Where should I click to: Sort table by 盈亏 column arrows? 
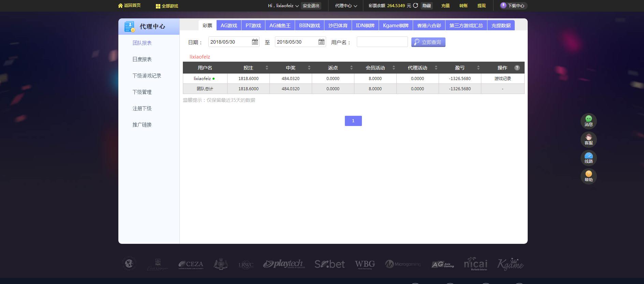click(x=478, y=68)
